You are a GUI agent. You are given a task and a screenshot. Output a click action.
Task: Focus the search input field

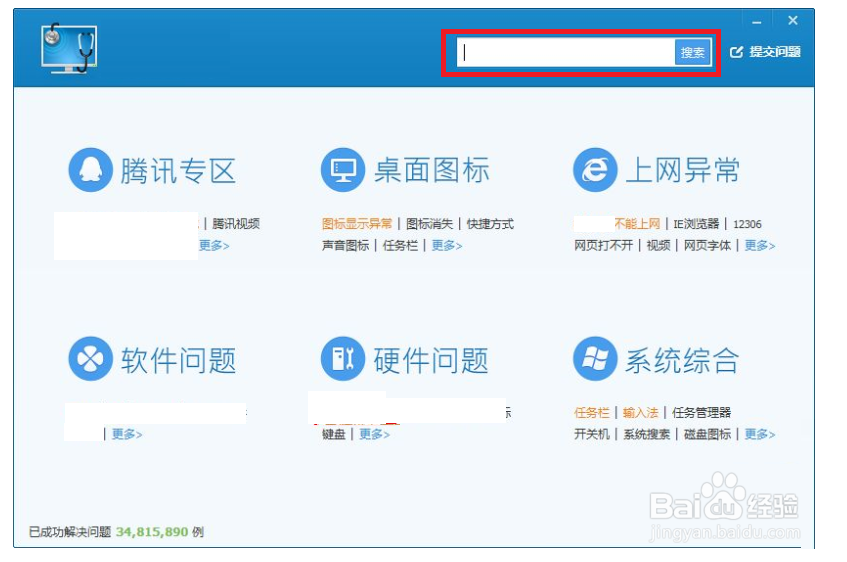[566, 52]
